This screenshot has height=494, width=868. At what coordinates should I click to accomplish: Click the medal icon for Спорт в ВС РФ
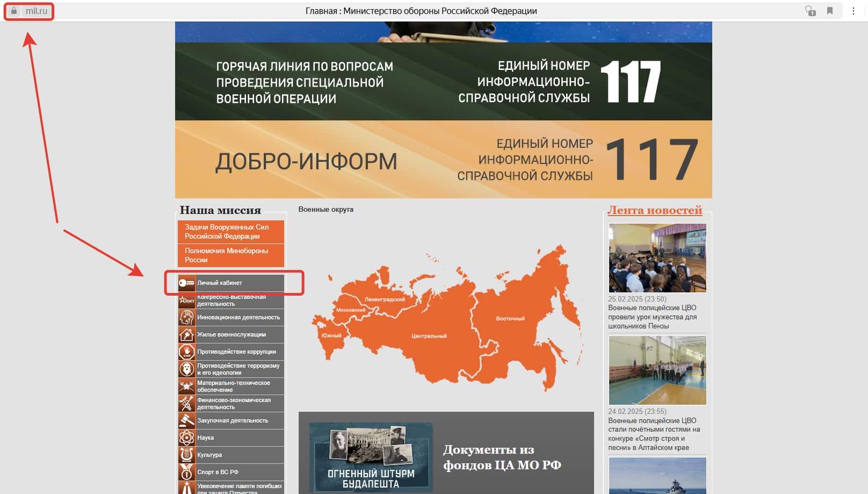tap(186, 472)
